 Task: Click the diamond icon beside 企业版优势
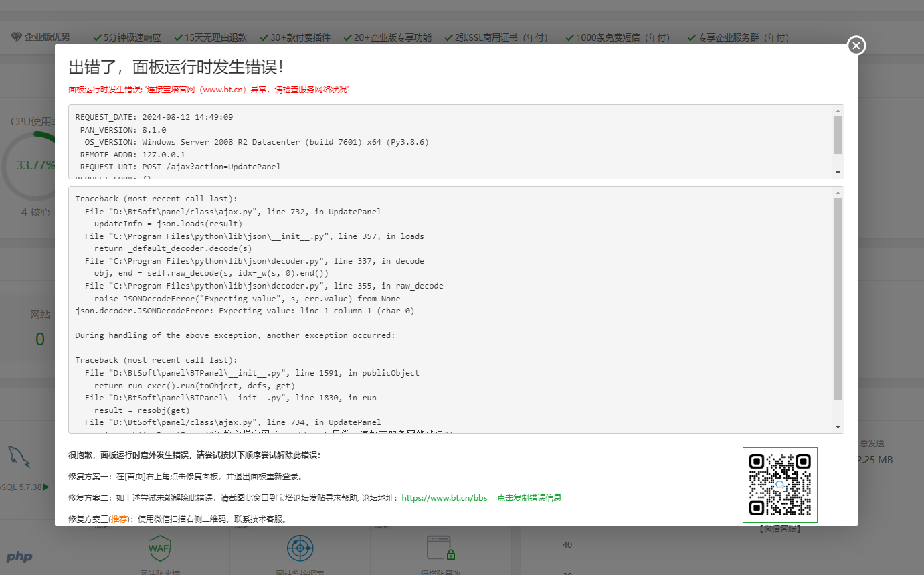[17, 37]
